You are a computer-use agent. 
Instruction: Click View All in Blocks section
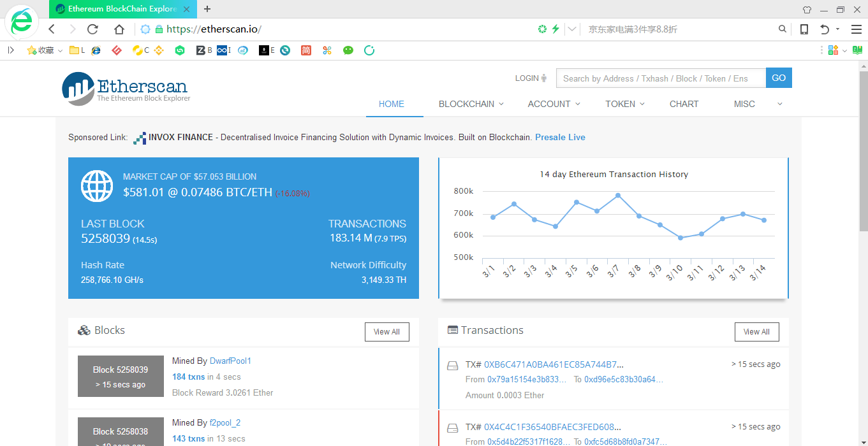click(x=386, y=332)
